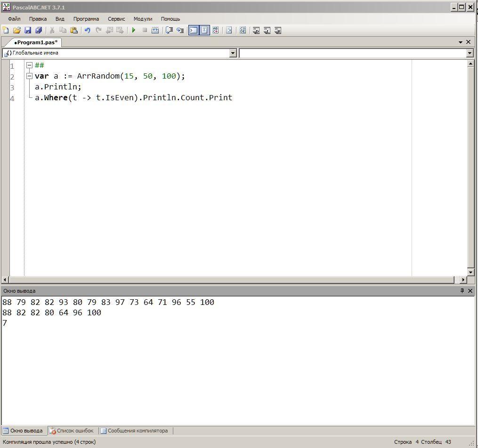478x448 pixels.
Task: Click the ABC C+ IntelliSense icon
Action: click(216, 30)
